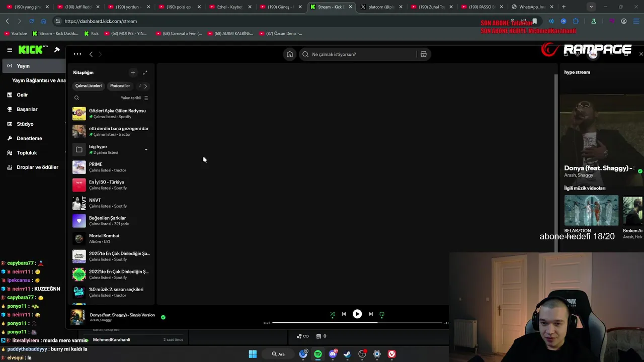Open Stream - Kick Dashb... bookmark
Screen dimensions: 644x362
point(55,34)
